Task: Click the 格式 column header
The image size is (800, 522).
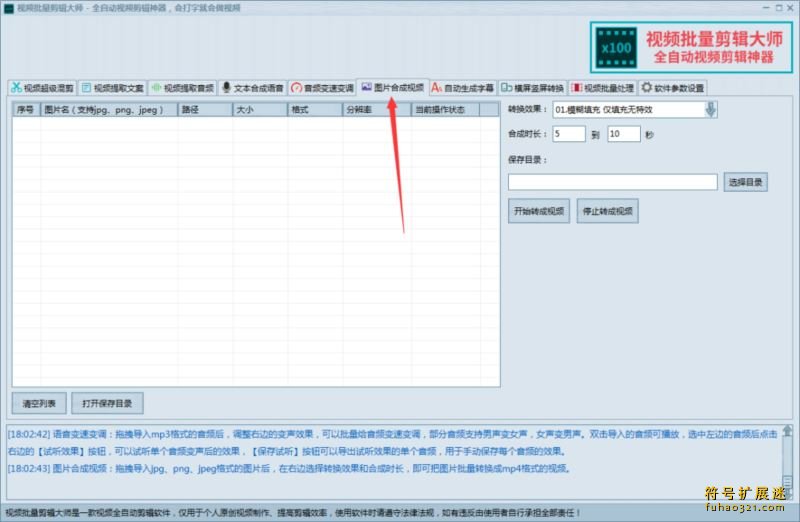Action: (x=315, y=110)
